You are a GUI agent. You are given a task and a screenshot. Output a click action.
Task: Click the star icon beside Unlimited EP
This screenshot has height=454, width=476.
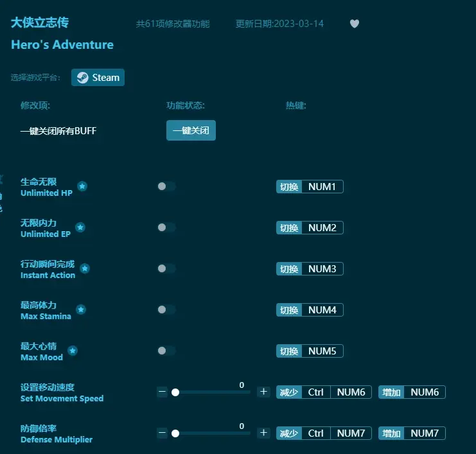(80, 227)
